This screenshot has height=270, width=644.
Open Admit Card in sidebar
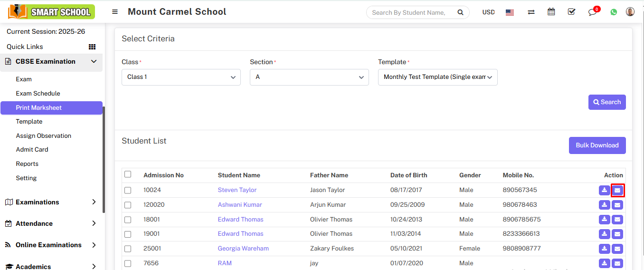[x=32, y=149]
